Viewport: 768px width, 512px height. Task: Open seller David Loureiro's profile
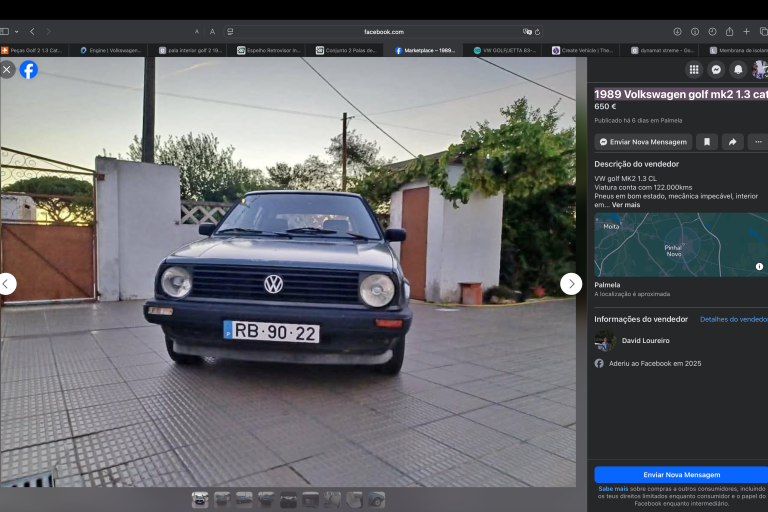pos(646,341)
